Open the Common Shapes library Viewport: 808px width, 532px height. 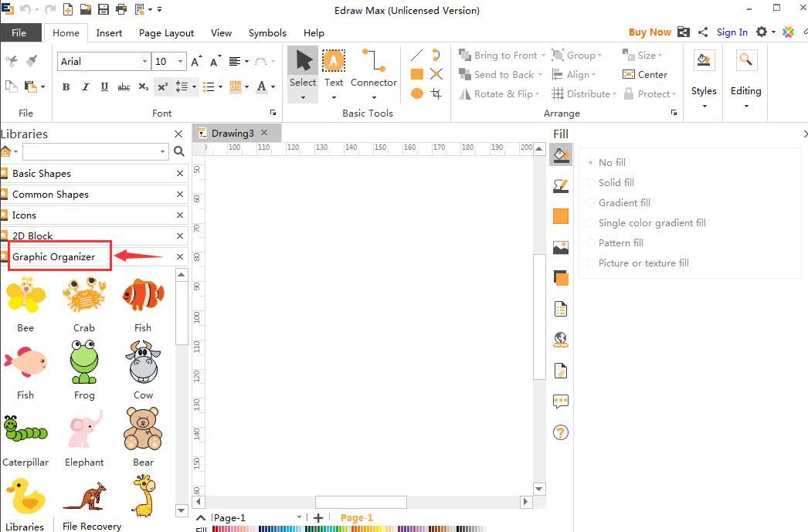[93, 194]
